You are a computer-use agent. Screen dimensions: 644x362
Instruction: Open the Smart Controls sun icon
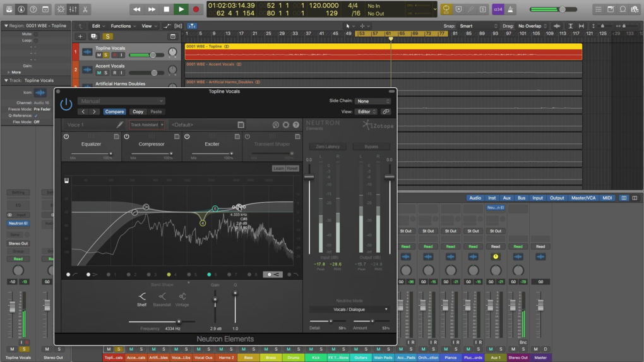(x=61, y=9)
